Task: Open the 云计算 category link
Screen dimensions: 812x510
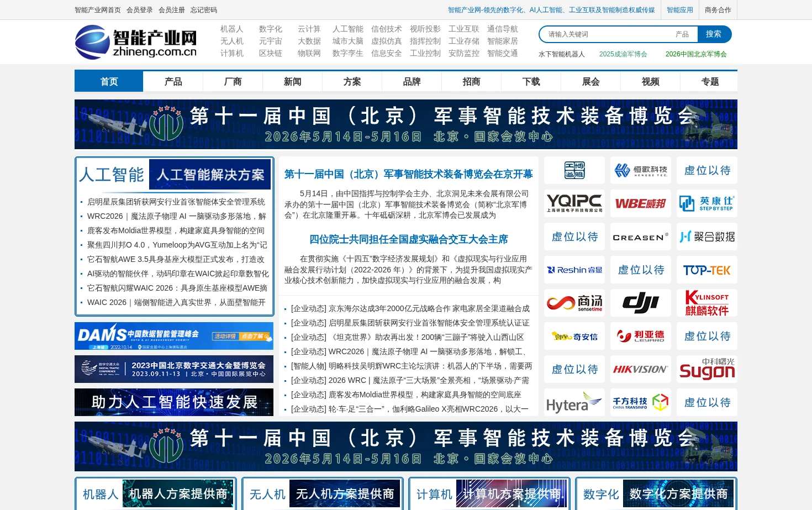Action: point(309,29)
